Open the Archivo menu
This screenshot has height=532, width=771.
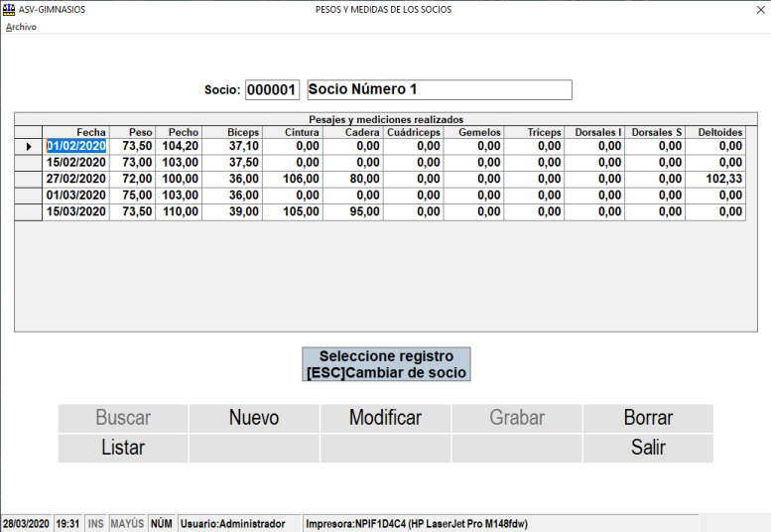pos(21,27)
